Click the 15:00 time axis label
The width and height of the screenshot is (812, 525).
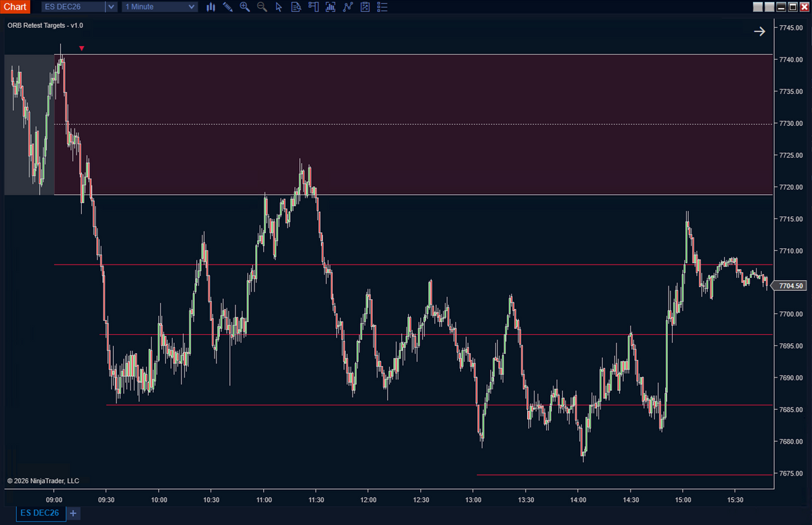pyautogui.click(x=683, y=500)
